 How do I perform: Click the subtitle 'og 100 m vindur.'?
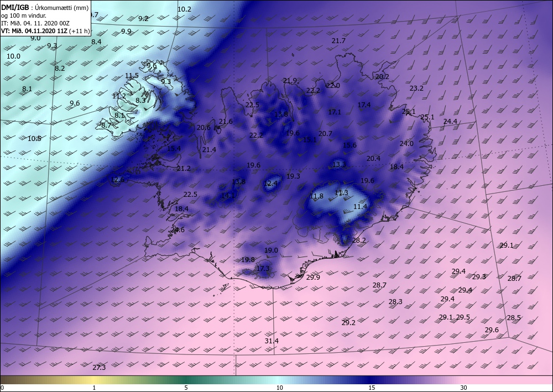[24, 15]
